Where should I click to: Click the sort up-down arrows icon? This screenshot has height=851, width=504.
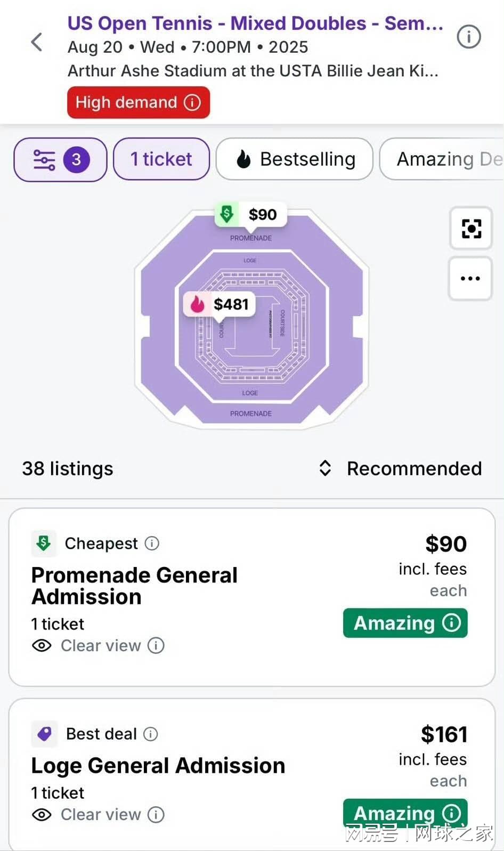[x=325, y=468]
